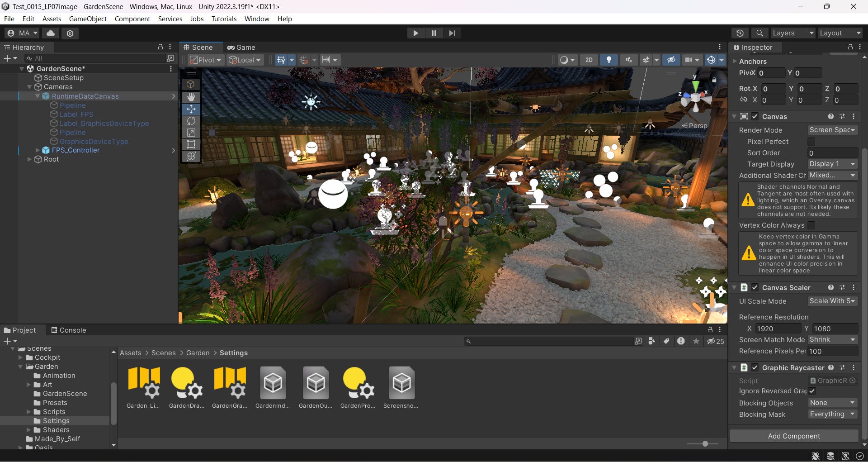868x462 pixels.
Task: Toggle Vertex Color Always checkbox
Action: click(x=811, y=225)
